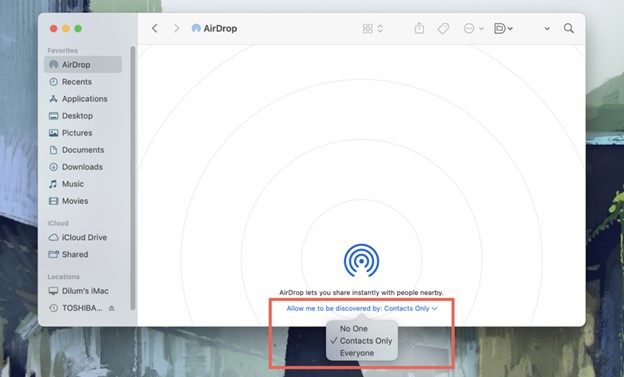This screenshot has height=377, width=624.
Task: Click the blue AirDrop radar icon
Action: [361, 260]
